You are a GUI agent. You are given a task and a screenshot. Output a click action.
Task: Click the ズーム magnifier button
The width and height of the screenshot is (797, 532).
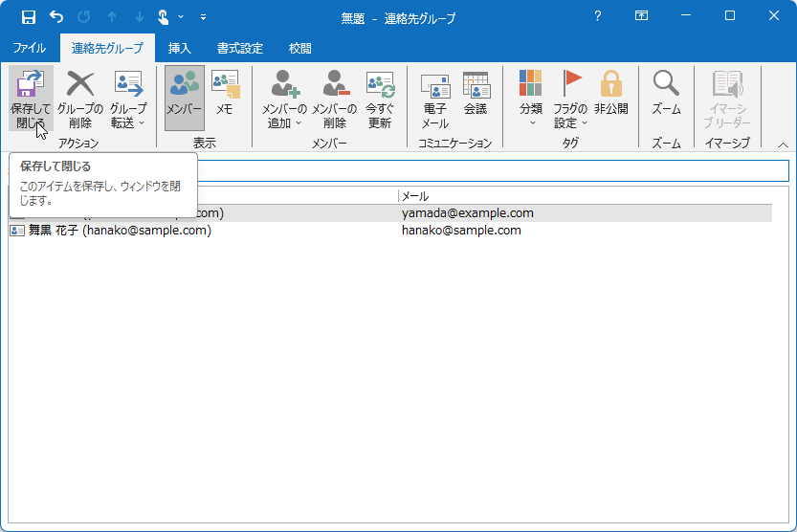(666, 94)
